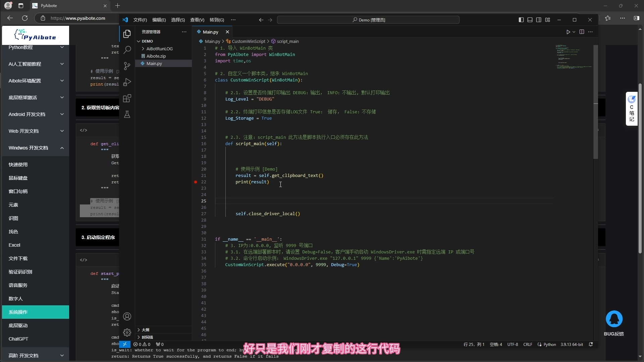
Task: Open the 文件(F) menu
Action: point(140,20)
